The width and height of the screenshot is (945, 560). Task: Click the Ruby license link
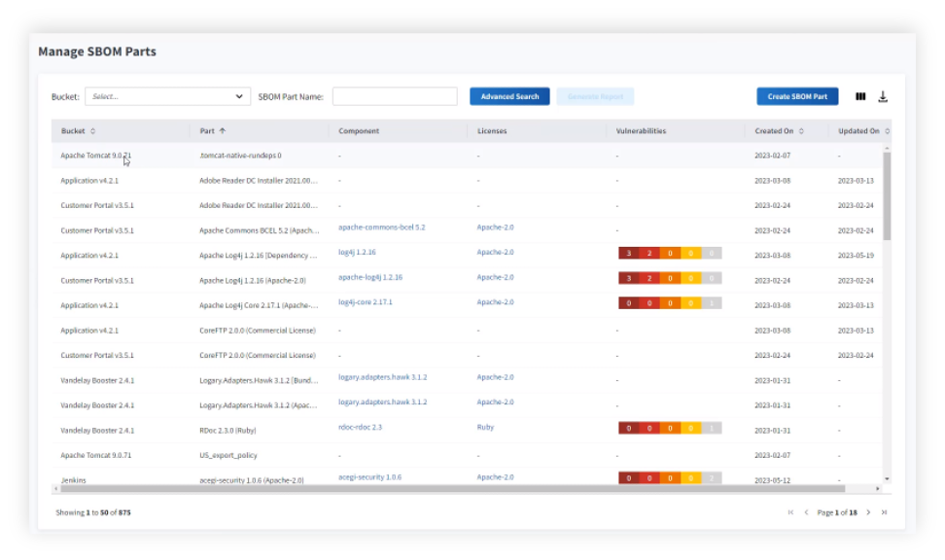[485, 427]
